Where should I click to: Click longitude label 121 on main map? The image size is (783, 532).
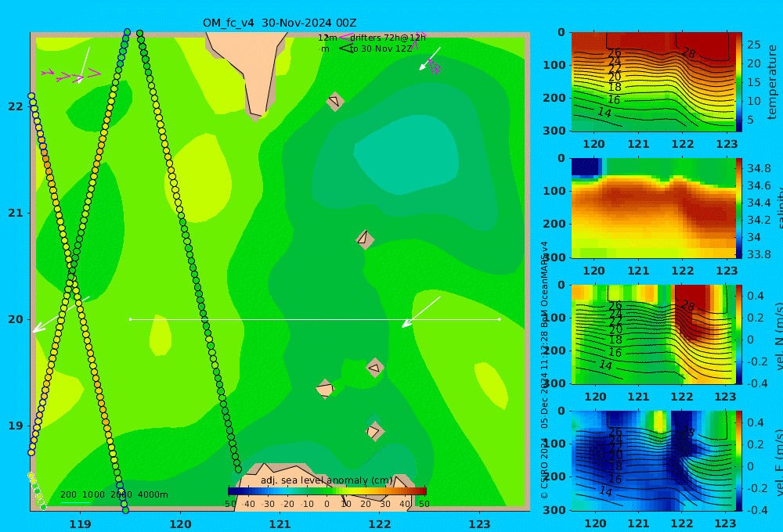point(280,524)
